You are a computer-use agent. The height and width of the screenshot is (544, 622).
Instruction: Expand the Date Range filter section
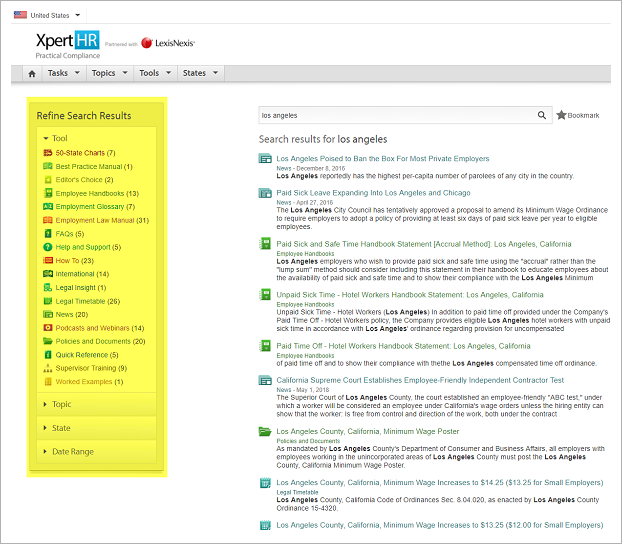click(x=72, y=451)
